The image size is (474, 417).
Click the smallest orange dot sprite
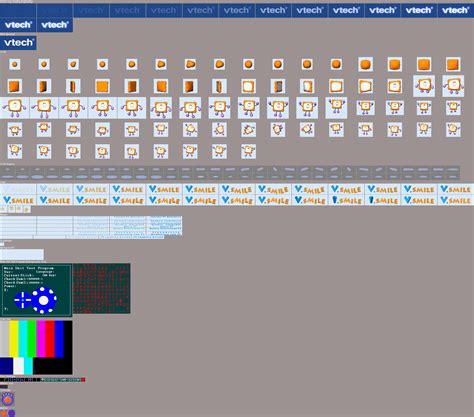point(14,64)
